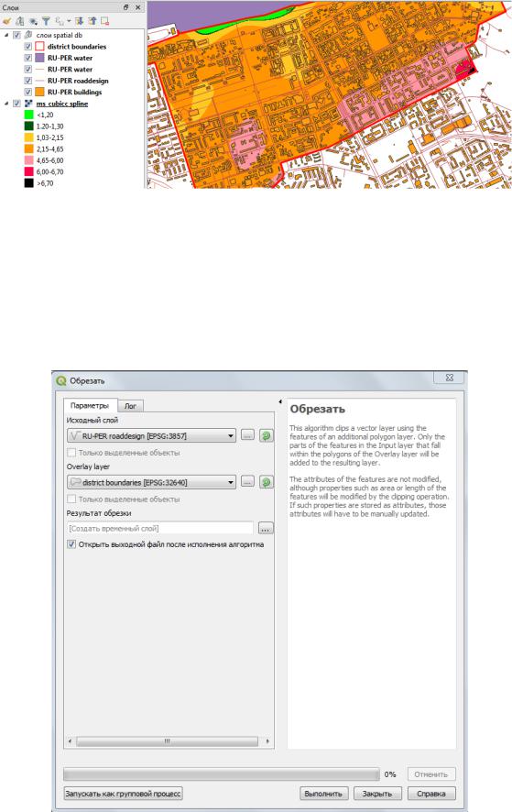The height and width of the screenshot is (812, 512).
Task: Open the layer styling panel brush icon
Action: (x=6, y=21)
